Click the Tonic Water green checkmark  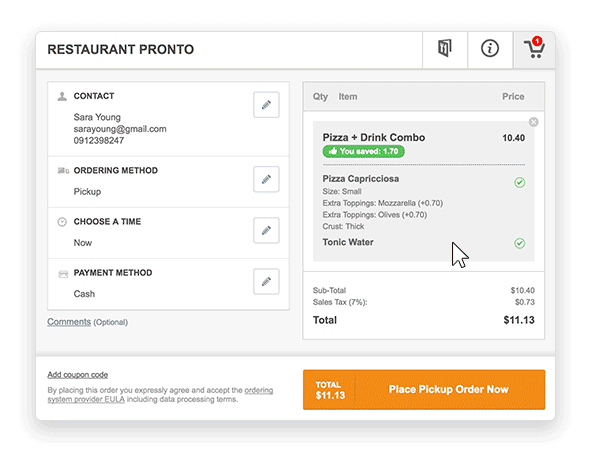pos(519,243)
